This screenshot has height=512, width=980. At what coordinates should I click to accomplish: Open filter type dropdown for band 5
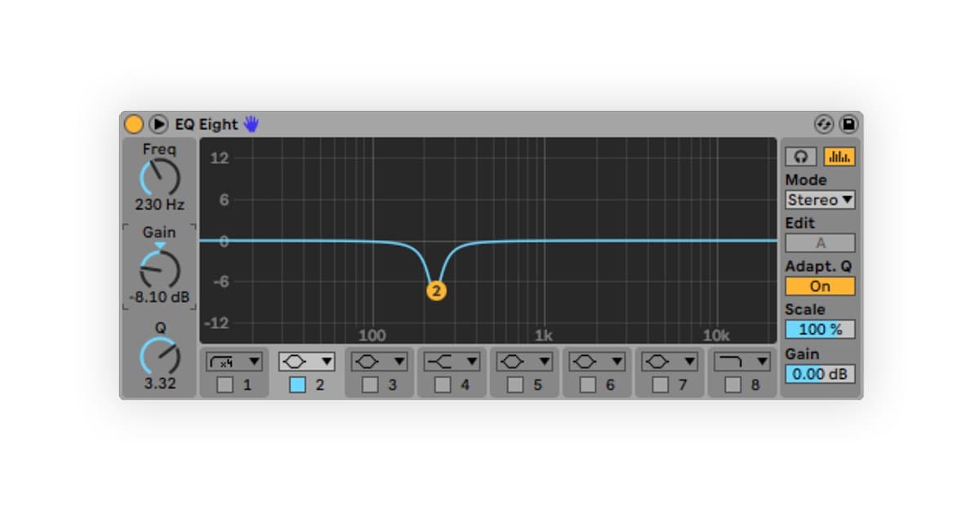click(524, 361)
